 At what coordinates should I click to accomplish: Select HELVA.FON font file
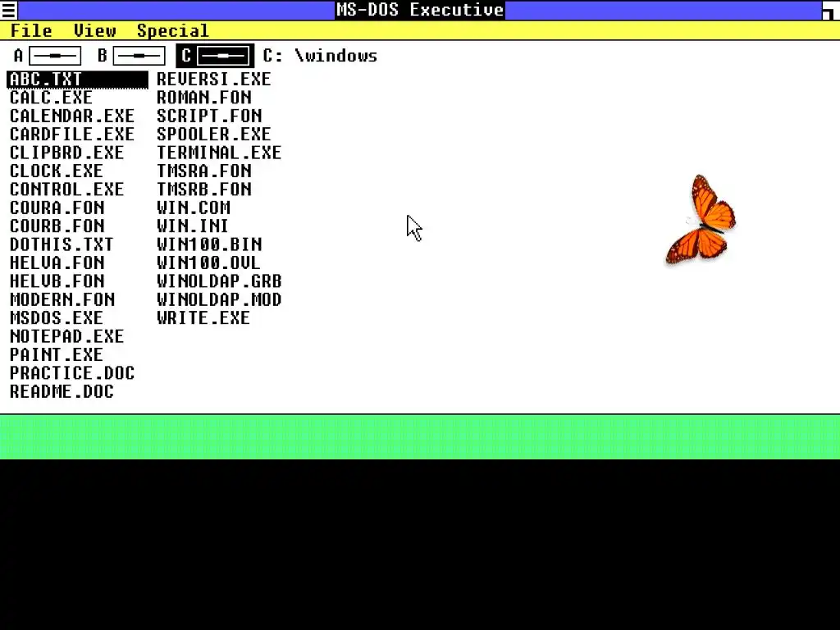pyautogui.click(x=57, y=262)
